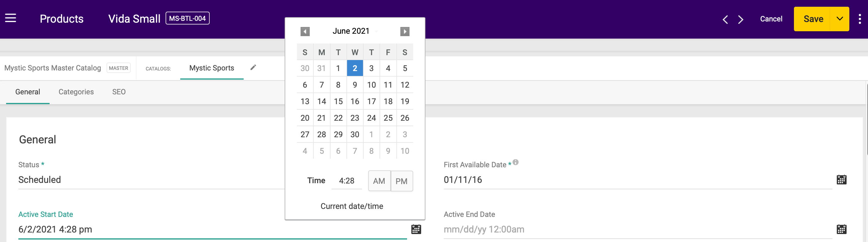The width and height of the screenshot is (868, 242).
Task: Click the pencil icon to edit catalogs
Action: click(253, 67)
